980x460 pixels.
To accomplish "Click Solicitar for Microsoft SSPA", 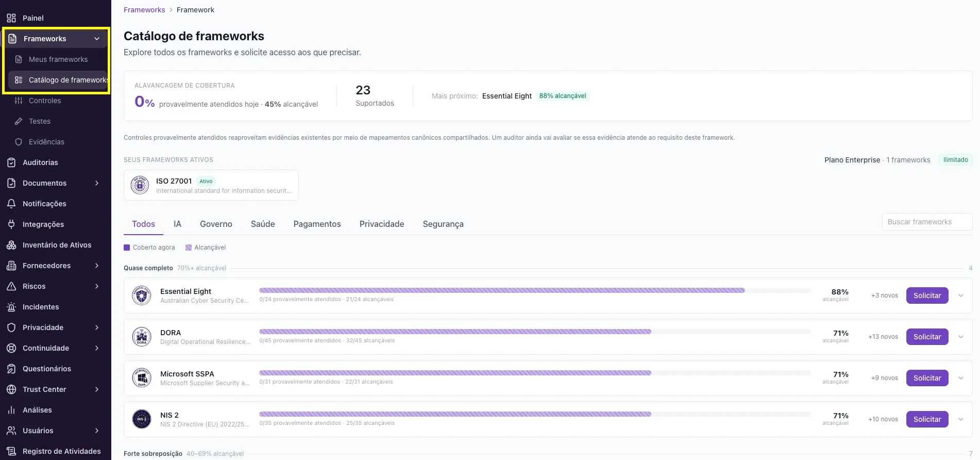I will pos(927,378).
